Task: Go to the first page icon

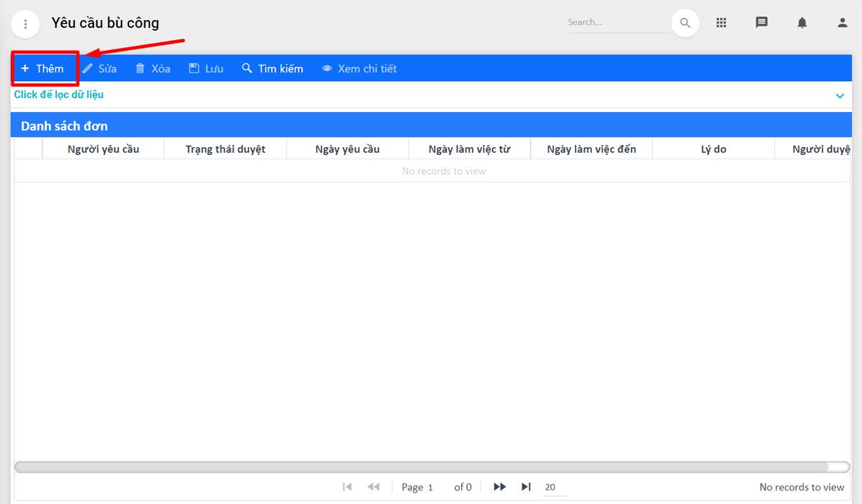Action: [348, 487]
